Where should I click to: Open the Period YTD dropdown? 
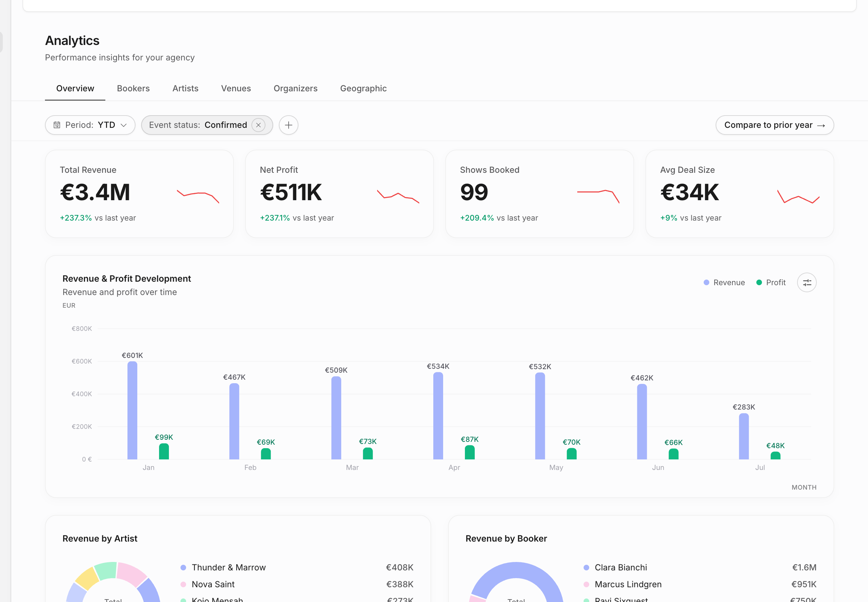click(x=90, y=125)
